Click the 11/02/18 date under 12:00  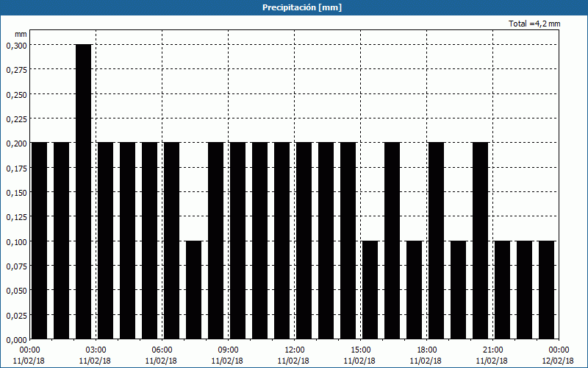295,361
